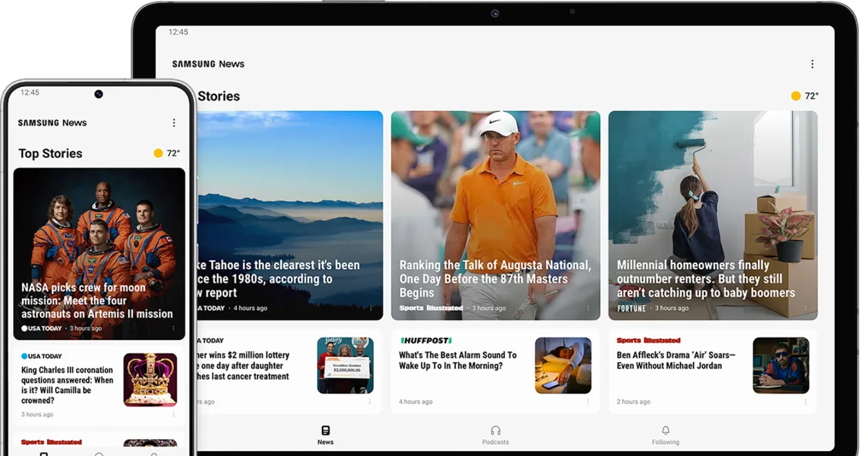Viewport: 868px width, 456px height.
Task: Open Samsung News overflow menu on tablet header
Action: click(812, 64)
